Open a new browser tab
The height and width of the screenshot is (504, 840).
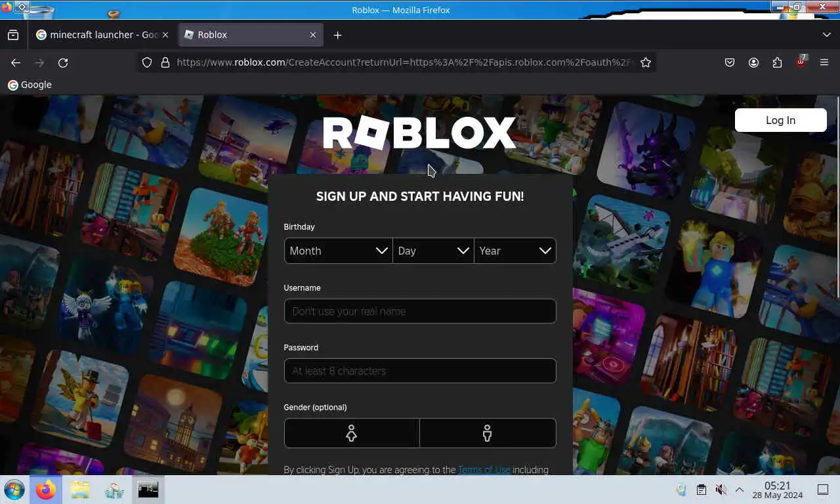pyautogui.click(x=337, y=35)
